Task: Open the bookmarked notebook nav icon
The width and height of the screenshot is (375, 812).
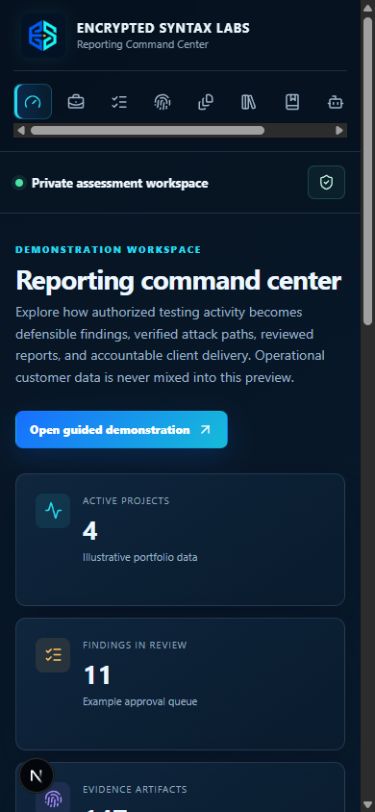Action: pos(292,102)
